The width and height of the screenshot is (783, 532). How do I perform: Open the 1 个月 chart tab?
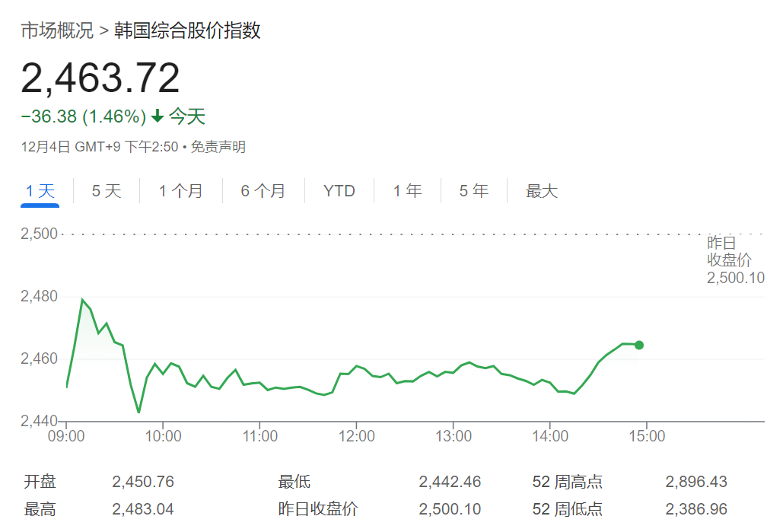click(181, 191)
